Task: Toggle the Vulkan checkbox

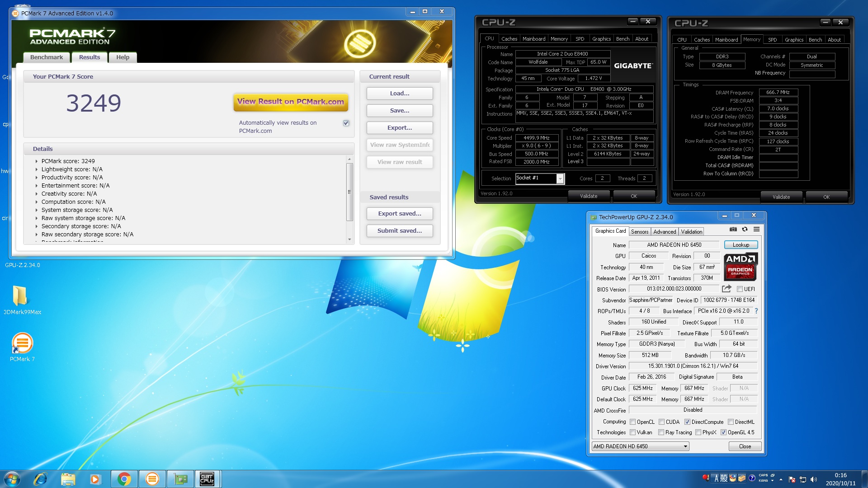Action: tap(633, 432)
